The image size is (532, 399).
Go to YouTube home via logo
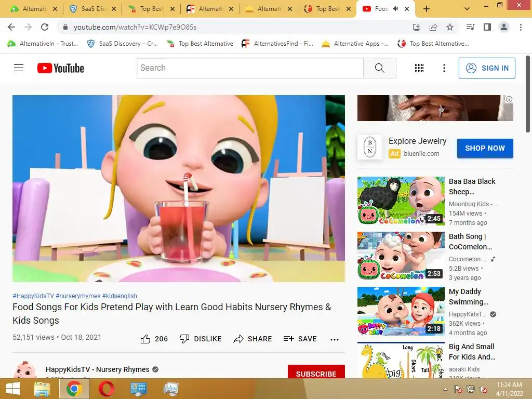coord(61,68)
